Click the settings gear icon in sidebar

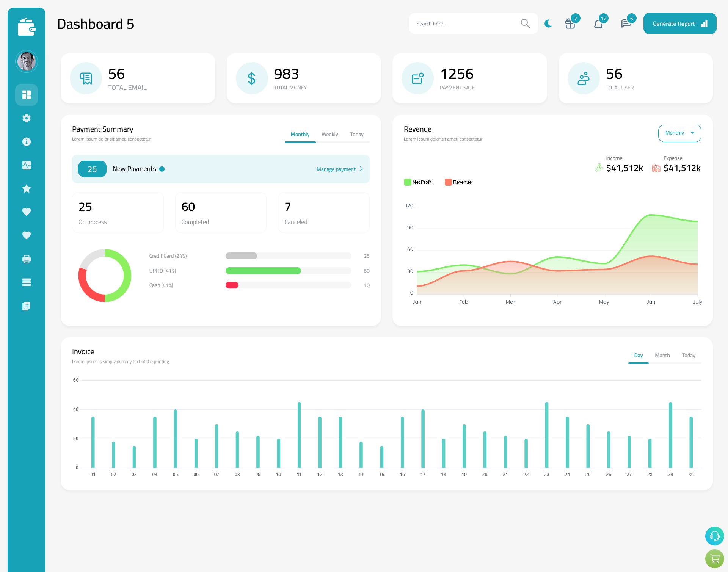tap(26, 118)
